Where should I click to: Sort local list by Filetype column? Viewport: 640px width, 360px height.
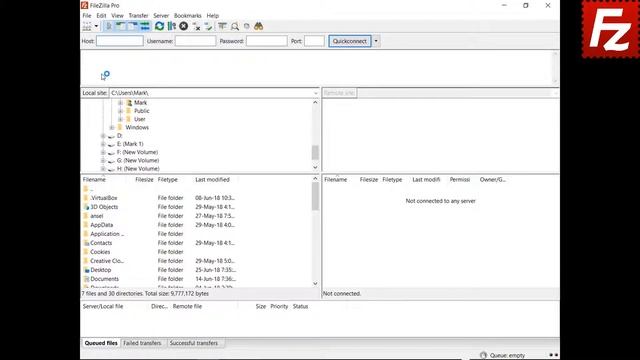point(168,180)
